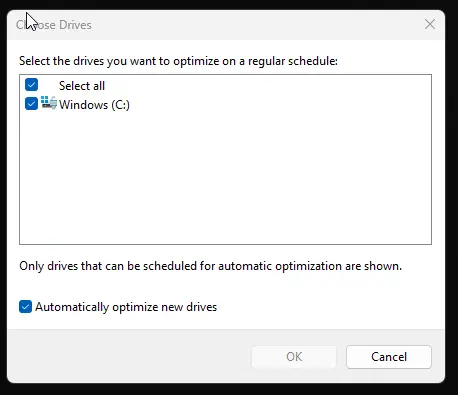The image size is (458, 395).
Task: Select the Windows (C:) label in the list
Action: tap(94, 105)
